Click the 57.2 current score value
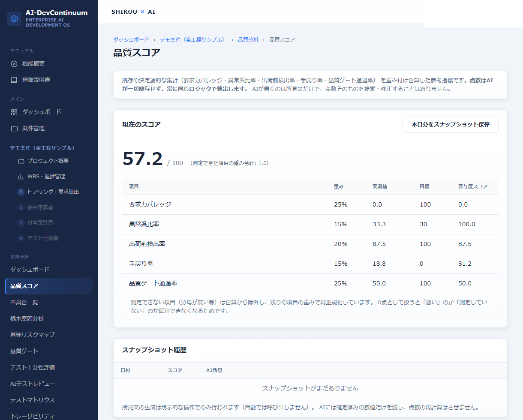Viewport: 523px width, 420px height. pos(143,159)
